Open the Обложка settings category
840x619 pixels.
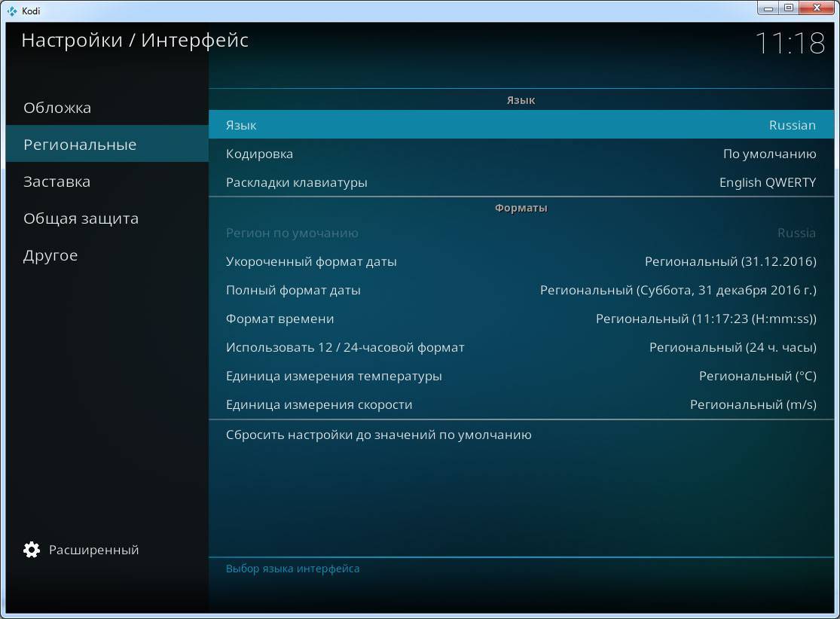point(57,108)
